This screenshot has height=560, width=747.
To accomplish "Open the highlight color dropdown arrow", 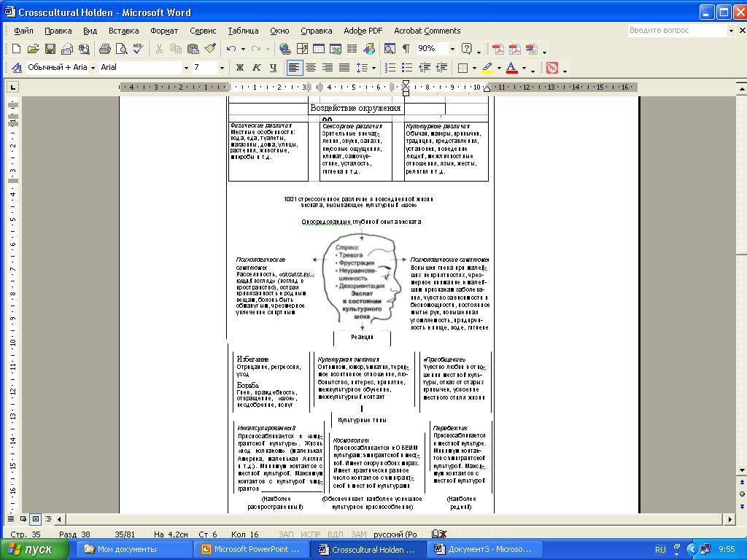I will pyautogui.click(x=499, y=68).
